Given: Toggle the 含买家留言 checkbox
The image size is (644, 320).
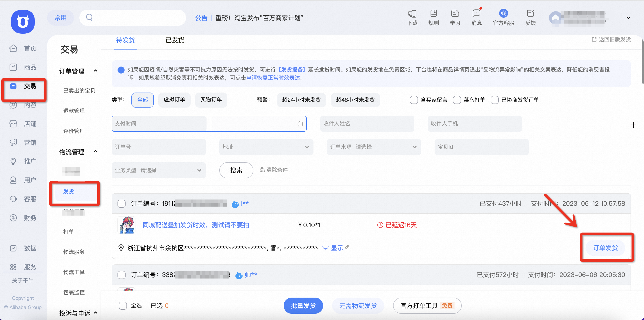Looking at the screenshot, I should point(413,100).
